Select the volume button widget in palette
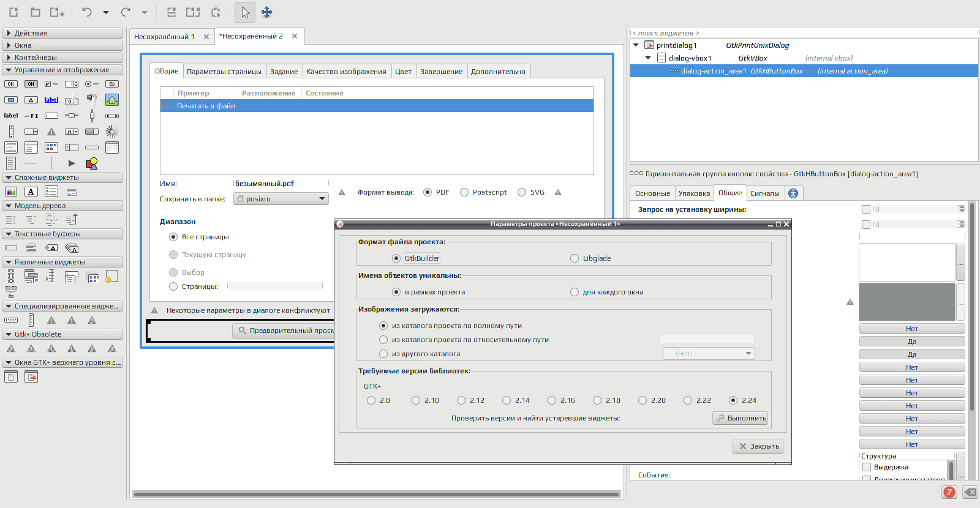This screenshot has width=980, height=508. pos(92,99)
